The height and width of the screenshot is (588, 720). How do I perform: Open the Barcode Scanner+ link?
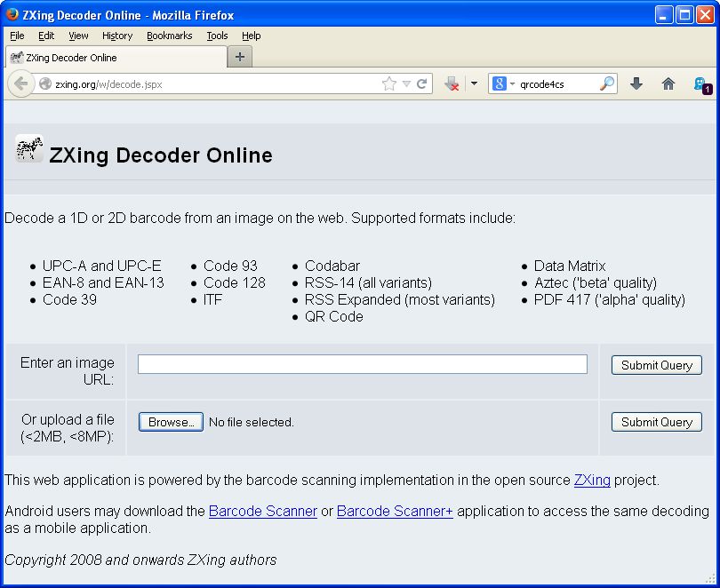tap(395, 511)
